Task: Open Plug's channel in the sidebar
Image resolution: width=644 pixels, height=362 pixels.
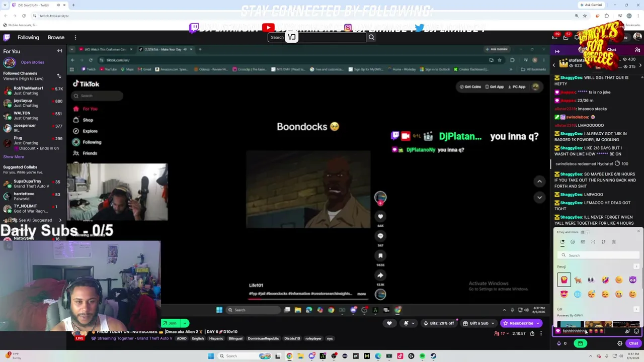Action: [32, 143]
